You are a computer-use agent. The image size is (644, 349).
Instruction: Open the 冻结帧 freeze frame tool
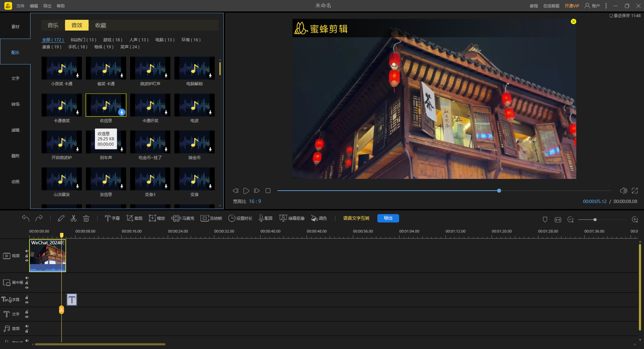click(x=211, y=218)
